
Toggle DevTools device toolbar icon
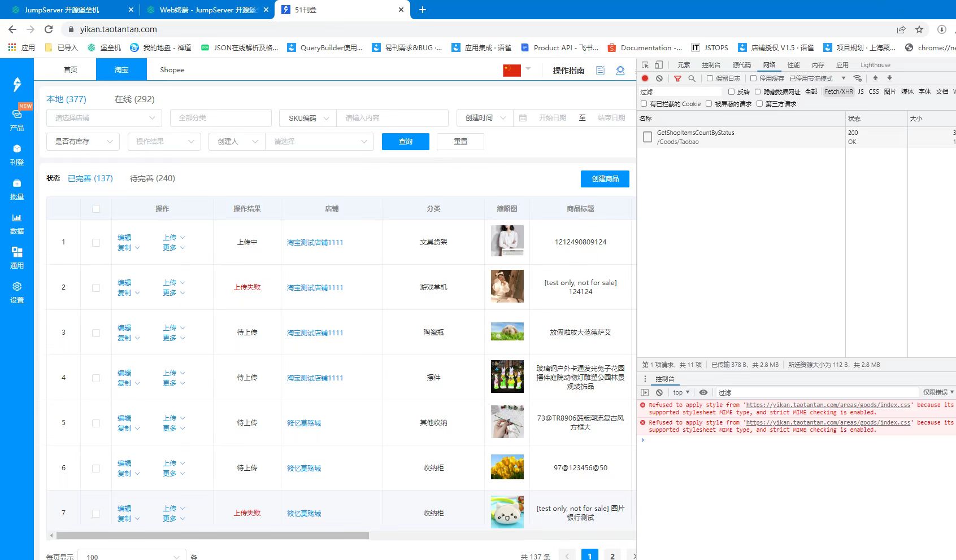(659, 65)
